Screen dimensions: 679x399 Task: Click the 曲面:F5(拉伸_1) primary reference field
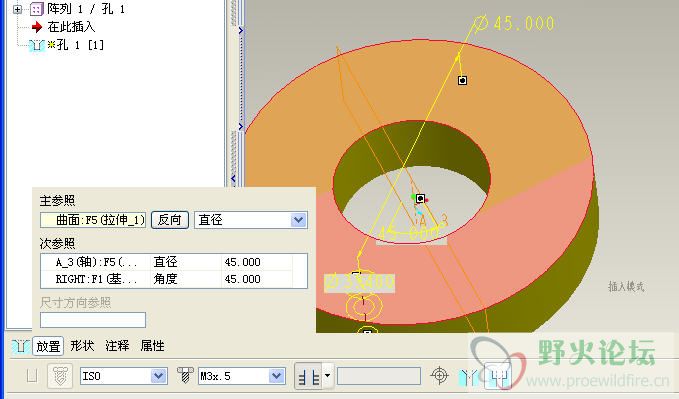[x=93, y=220]
